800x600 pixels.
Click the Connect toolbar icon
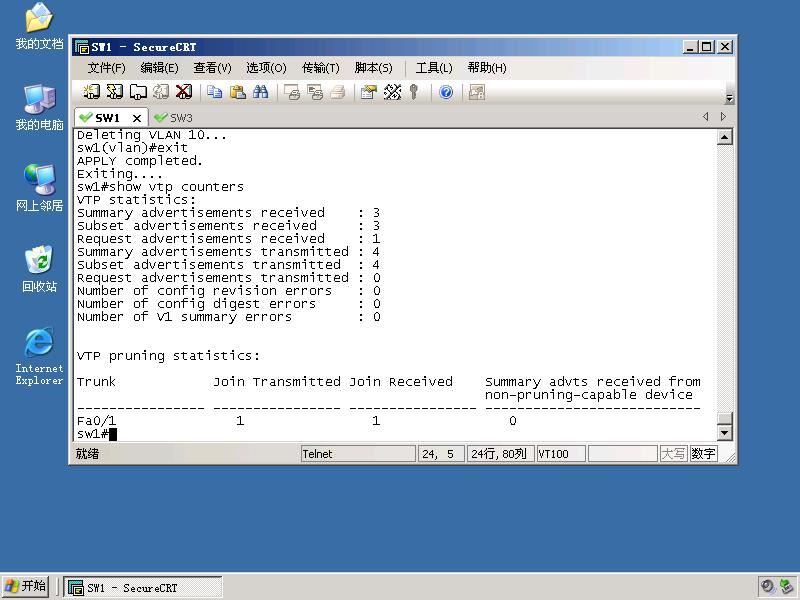point(91,92)
